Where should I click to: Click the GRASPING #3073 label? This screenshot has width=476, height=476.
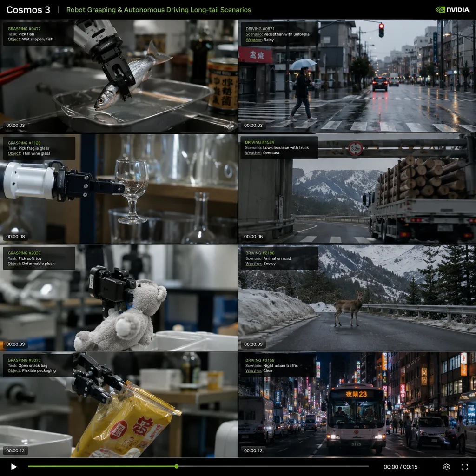coord(24,360)
